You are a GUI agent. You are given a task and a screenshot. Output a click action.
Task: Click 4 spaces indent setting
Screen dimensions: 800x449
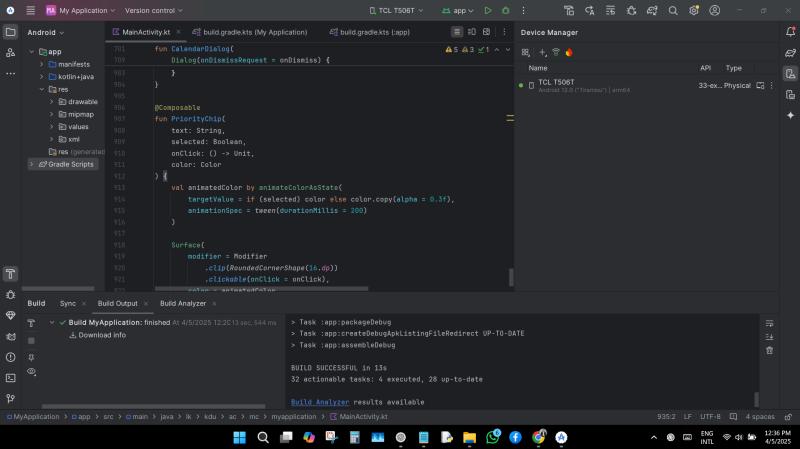[760, 417]
